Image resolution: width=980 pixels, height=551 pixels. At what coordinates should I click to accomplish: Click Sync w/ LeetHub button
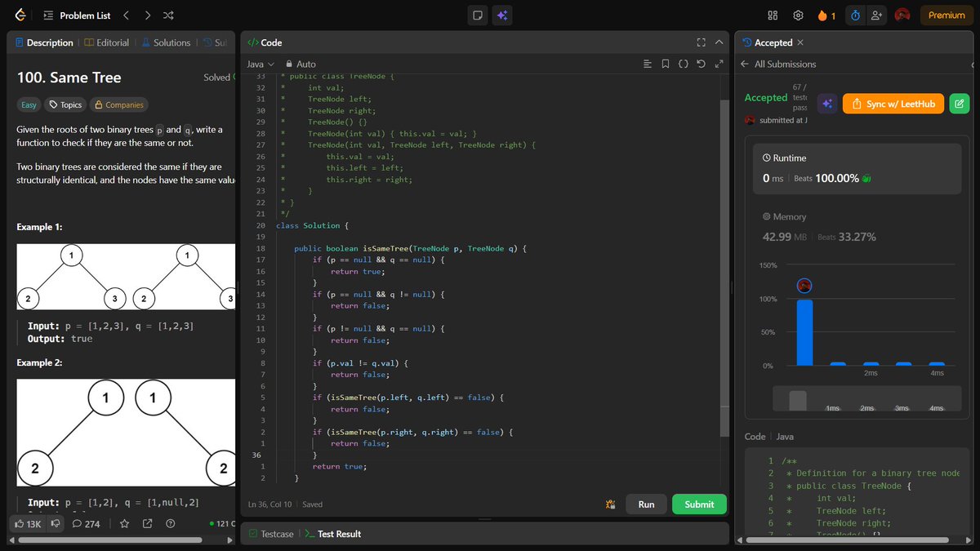[x=893, y=104]
